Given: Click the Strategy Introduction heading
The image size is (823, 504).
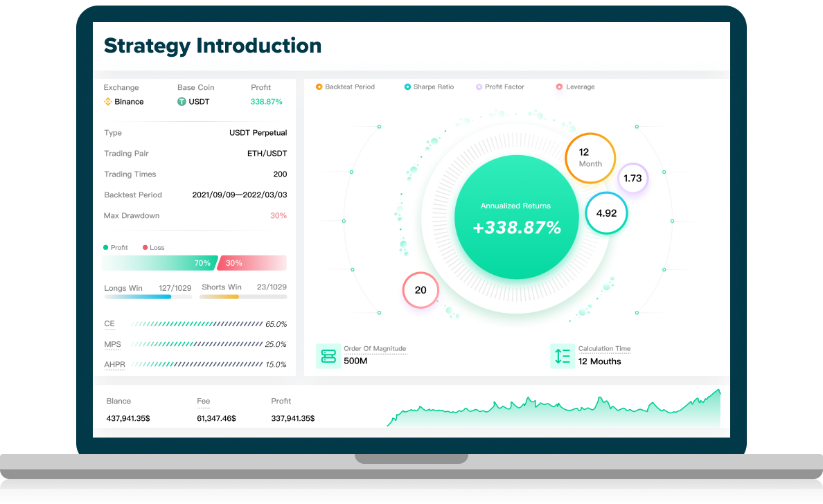Looking at the screenshot, I should [213, 46].
